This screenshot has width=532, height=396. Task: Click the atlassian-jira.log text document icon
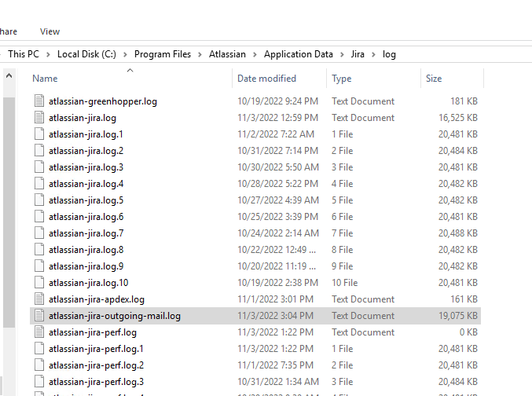pyautogui.click(x=39, y=117)
